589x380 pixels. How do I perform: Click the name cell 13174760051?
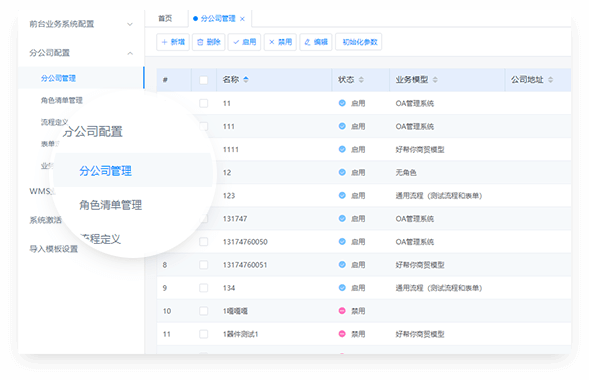pos(245,265)
